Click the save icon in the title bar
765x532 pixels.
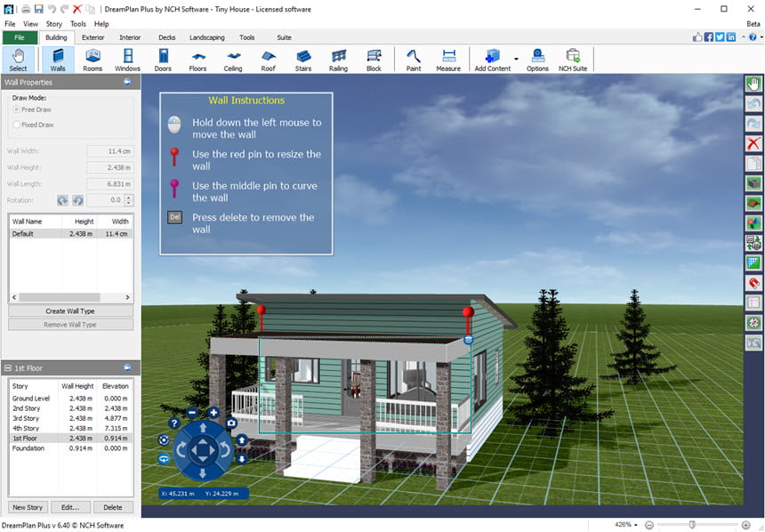38,9
